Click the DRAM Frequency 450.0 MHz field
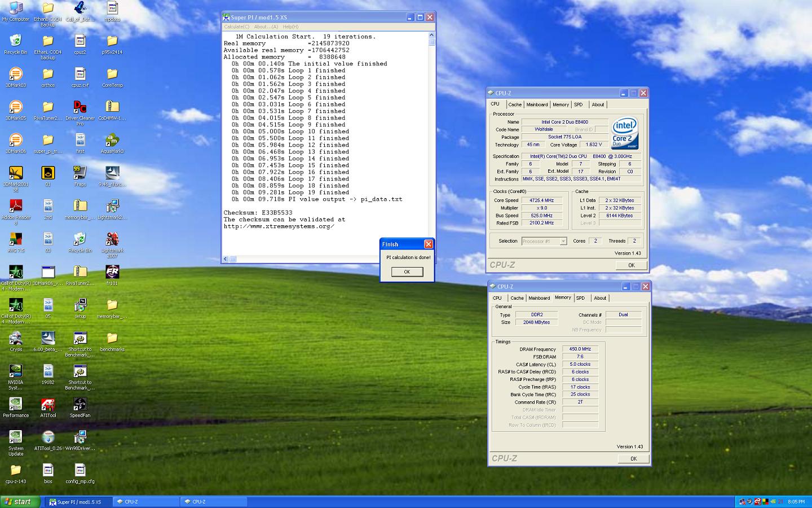The image size is (812, 508). (x=580, y=349)
